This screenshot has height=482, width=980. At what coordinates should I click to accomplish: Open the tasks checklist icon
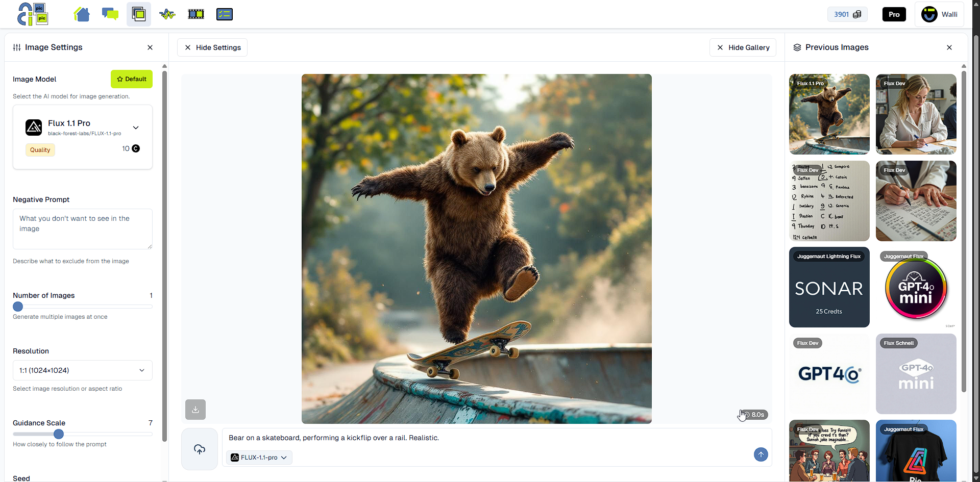point(225,14)
